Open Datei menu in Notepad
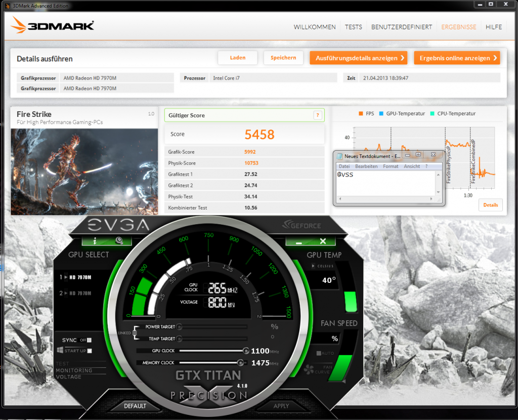The width and height of the screenshot is (518, 420). click(x=344, y=166)
